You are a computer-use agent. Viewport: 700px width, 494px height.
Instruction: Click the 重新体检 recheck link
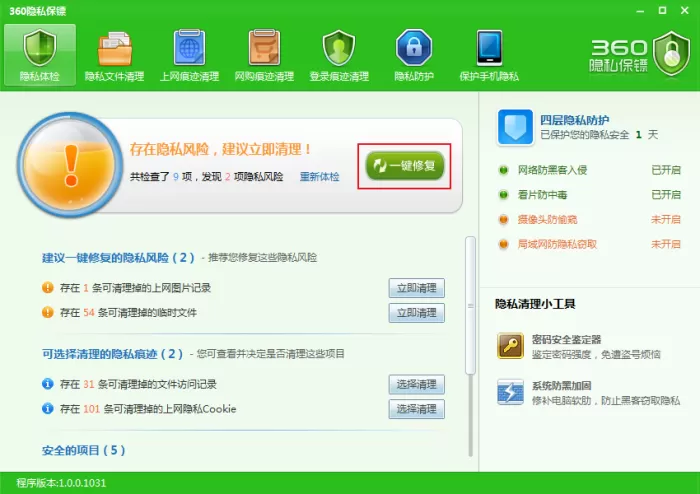(319, 177)
